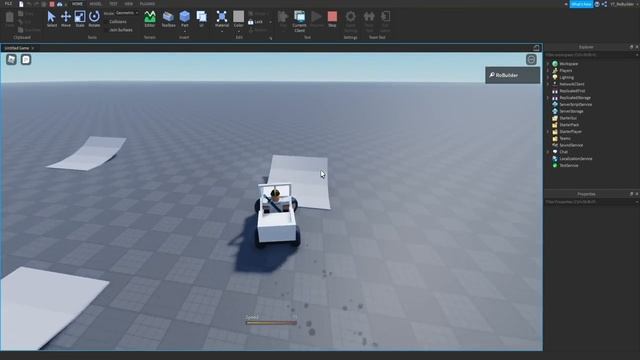The image size is (640, 360).
Task: Select Teams in Explorer
Action: coord(565,138)
